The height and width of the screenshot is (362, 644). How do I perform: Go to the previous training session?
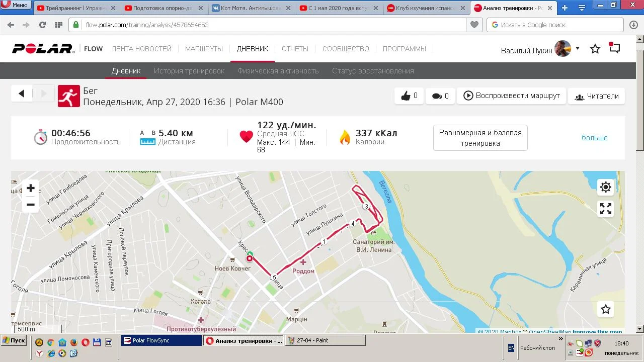[x=22, y=94]
